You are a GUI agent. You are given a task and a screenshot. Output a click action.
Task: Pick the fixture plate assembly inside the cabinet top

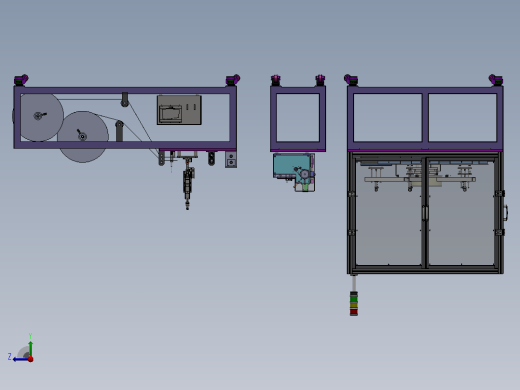420,177
